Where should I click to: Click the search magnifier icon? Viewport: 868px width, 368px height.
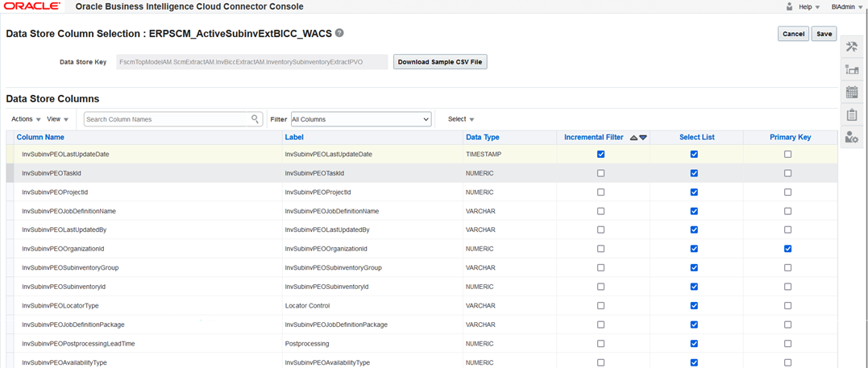255,119
